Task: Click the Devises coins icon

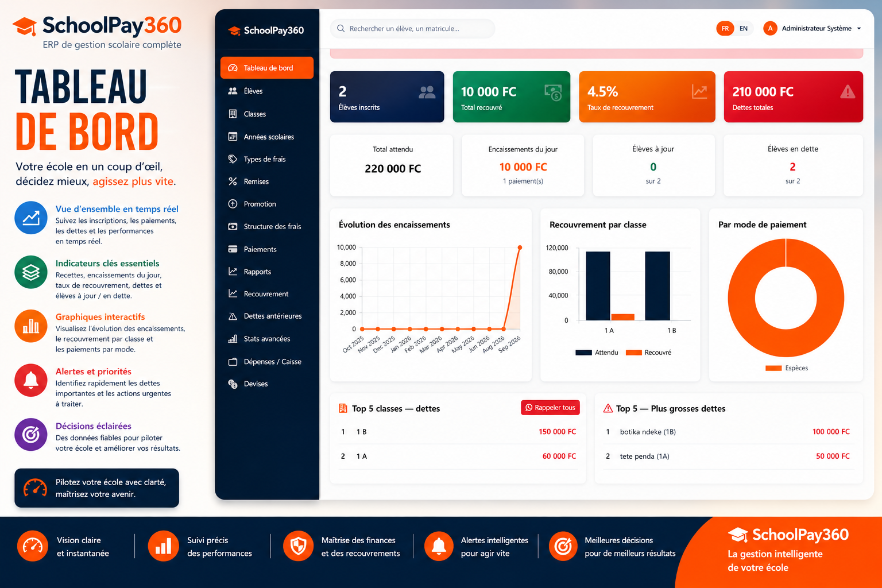Action: pyautogui.click(x=233, y=384)
